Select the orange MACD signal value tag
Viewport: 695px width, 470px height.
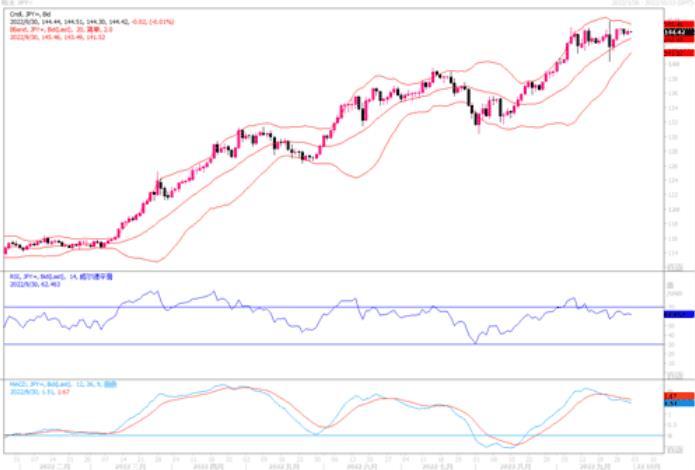click(679, 396)
